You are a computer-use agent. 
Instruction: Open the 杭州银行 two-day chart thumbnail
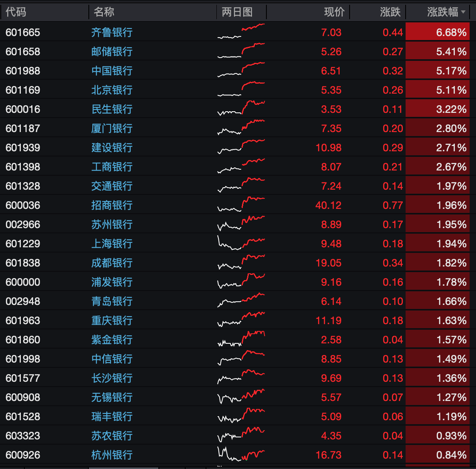(x=241, y=454)
